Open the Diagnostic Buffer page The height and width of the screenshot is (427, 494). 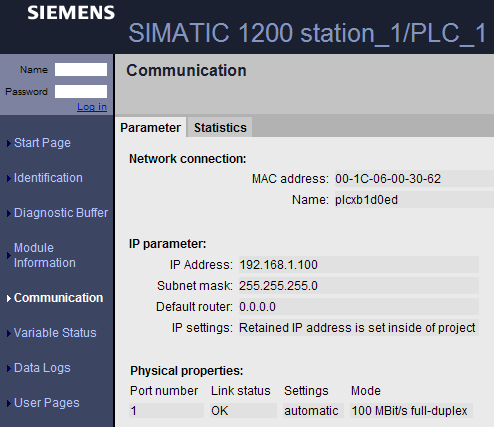[61, 213]
